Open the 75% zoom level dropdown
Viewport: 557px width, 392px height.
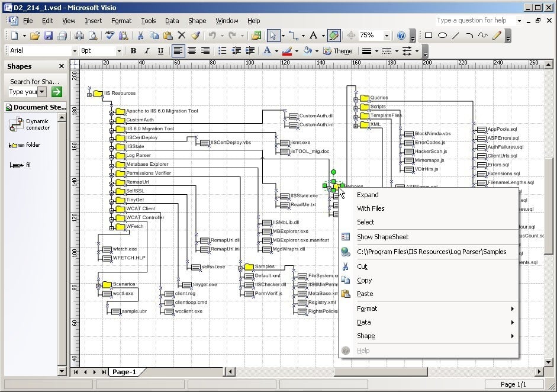(387, 36)
